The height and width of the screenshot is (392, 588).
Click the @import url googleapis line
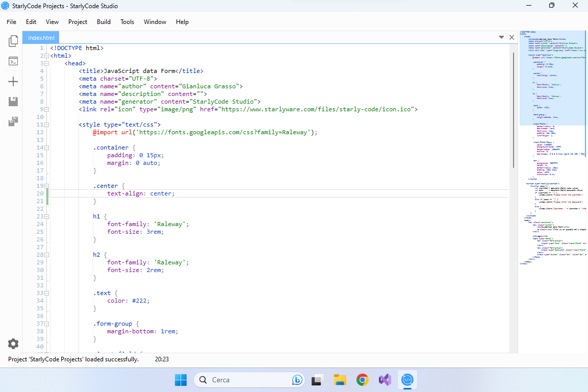point(205,132)
